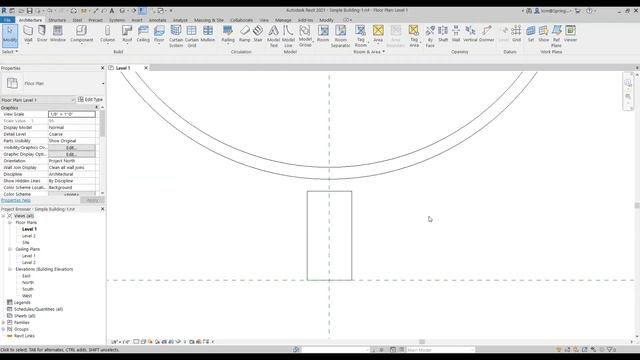The height and width of the screenshot is (360, 640).
Task: Select Schedules/Quantities (all) in browser
Action: [38, 309]
